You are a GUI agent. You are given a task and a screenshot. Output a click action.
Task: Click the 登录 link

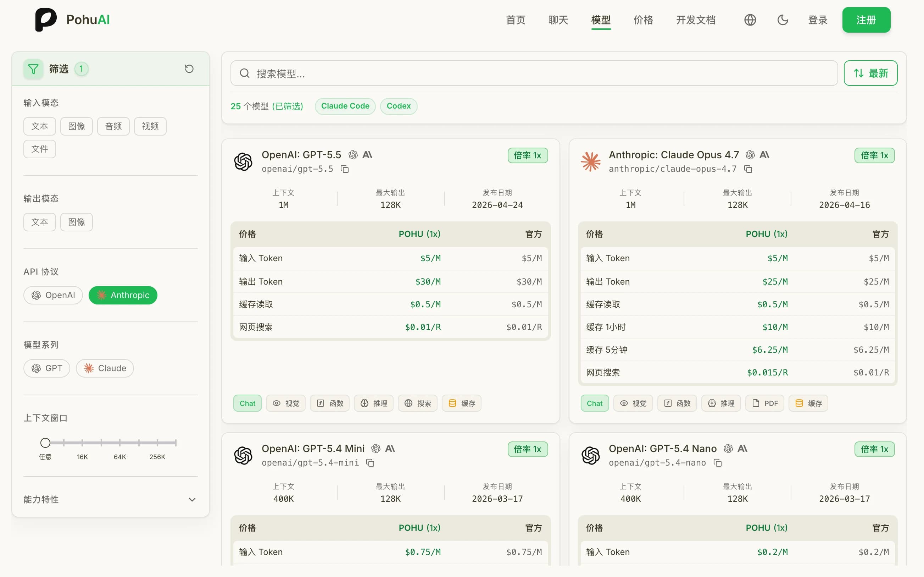pos(818,20)
